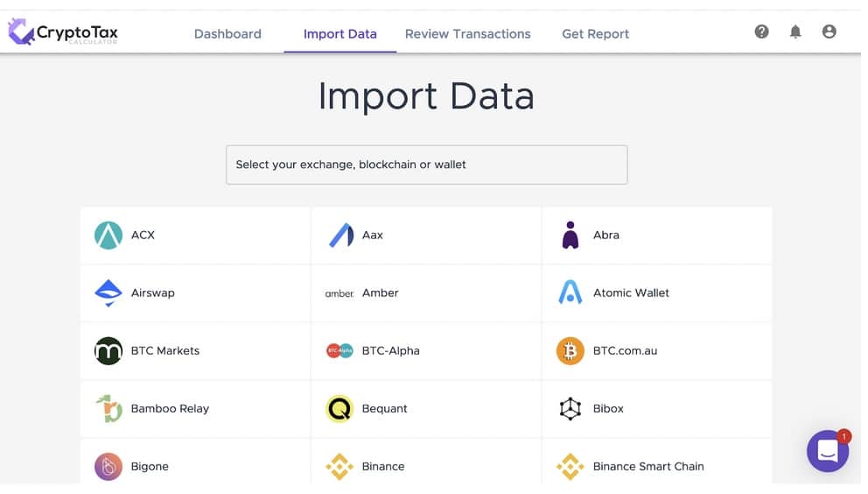Click the CryptoTax Calculator logo
The width and height of the screenshot is (868, 494).
tap(63, 33)
